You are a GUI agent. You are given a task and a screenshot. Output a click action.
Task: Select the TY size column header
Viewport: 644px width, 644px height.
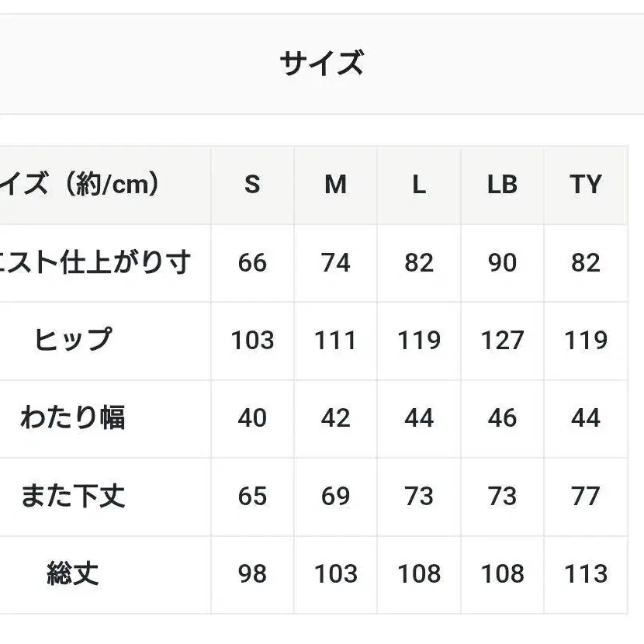586,185
